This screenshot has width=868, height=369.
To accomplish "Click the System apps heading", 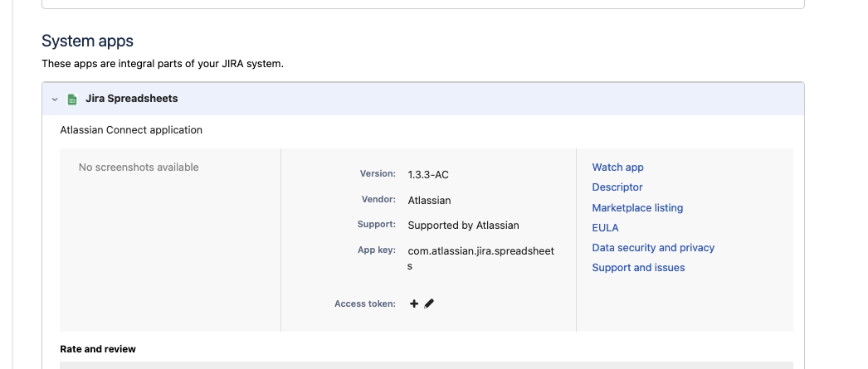I will coord(87,41).
